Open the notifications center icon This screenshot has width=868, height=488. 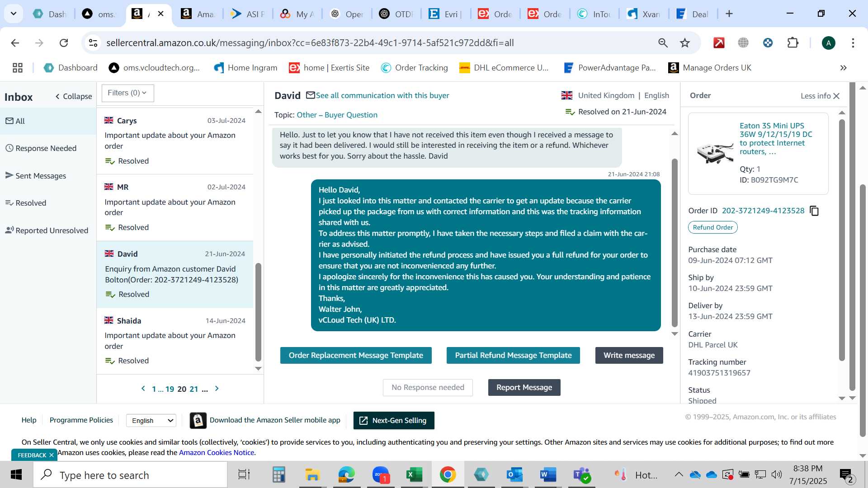pos(846,475)
